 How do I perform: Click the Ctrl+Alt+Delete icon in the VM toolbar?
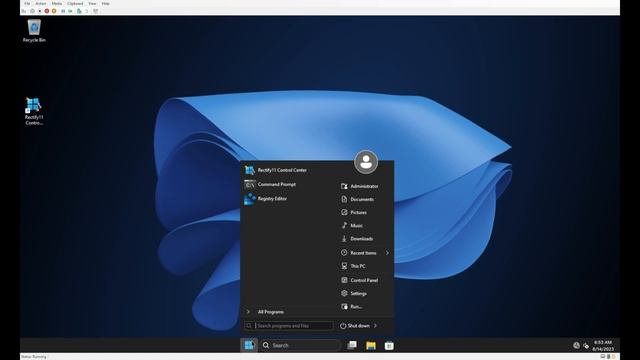(x=24, y=11)
